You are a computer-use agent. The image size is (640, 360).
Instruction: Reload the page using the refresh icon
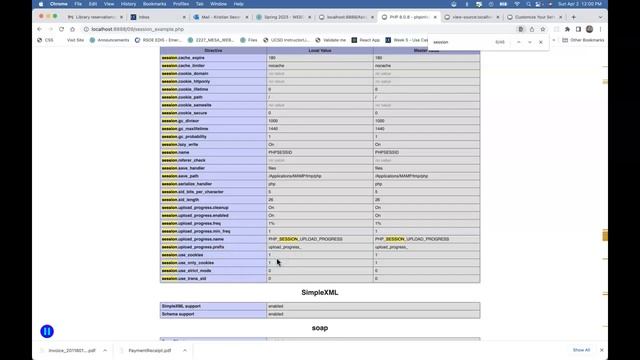pos(61,29)
